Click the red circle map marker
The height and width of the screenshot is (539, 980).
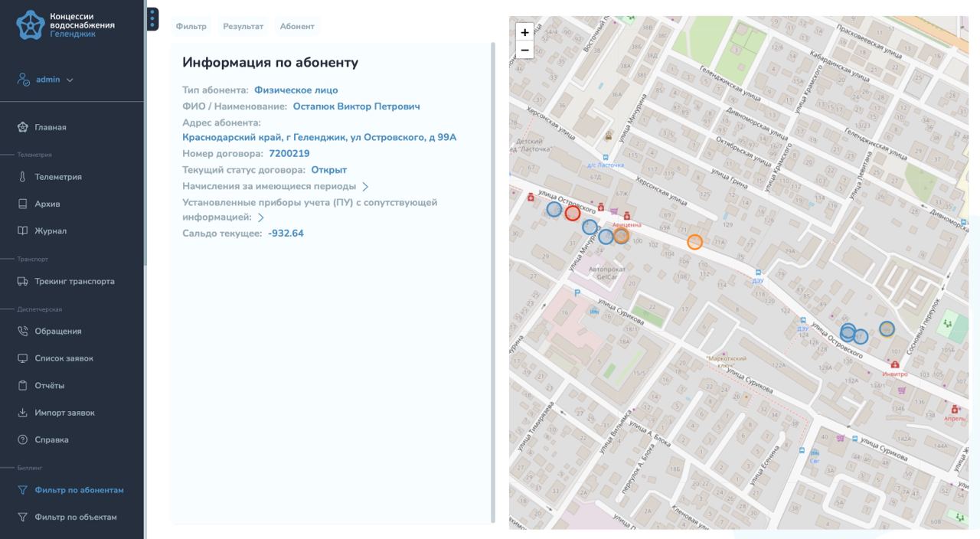(572, 213)
